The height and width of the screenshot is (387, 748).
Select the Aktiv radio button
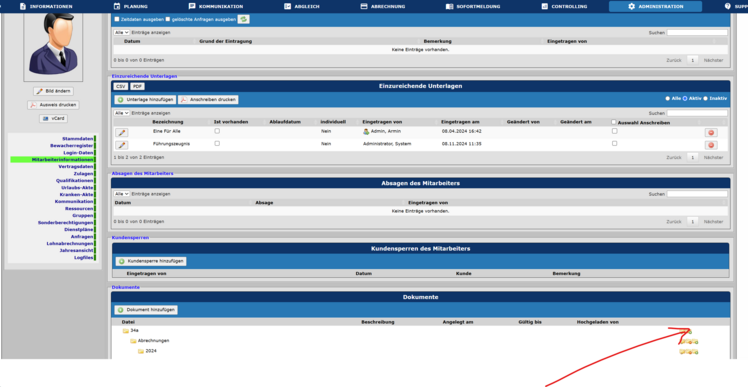[x=685, y=98]
